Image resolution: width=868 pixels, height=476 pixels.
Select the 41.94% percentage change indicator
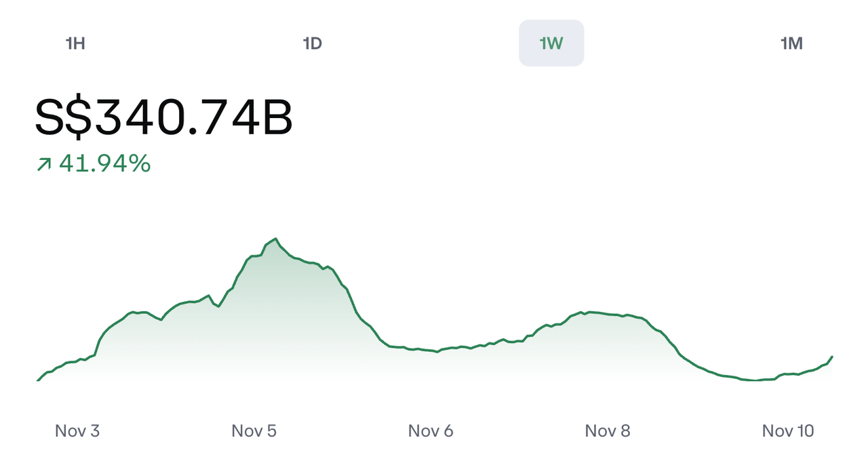(x=104, y=163)
